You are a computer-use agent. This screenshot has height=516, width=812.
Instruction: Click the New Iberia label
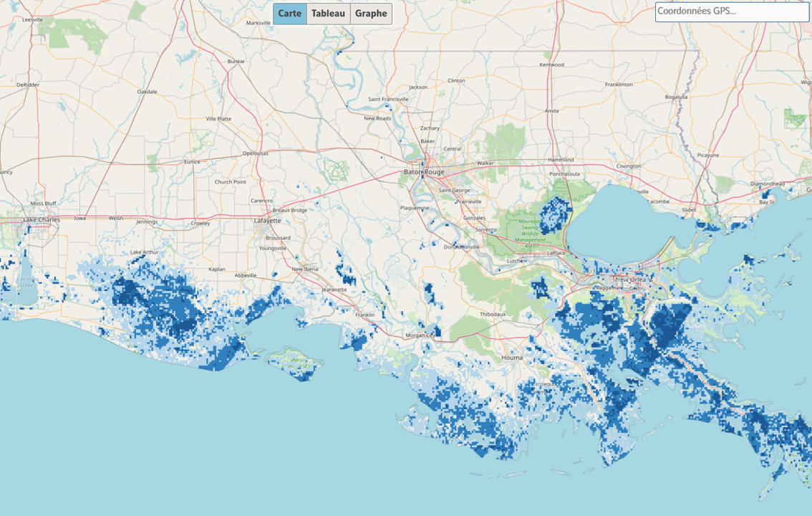click(306, 269)
